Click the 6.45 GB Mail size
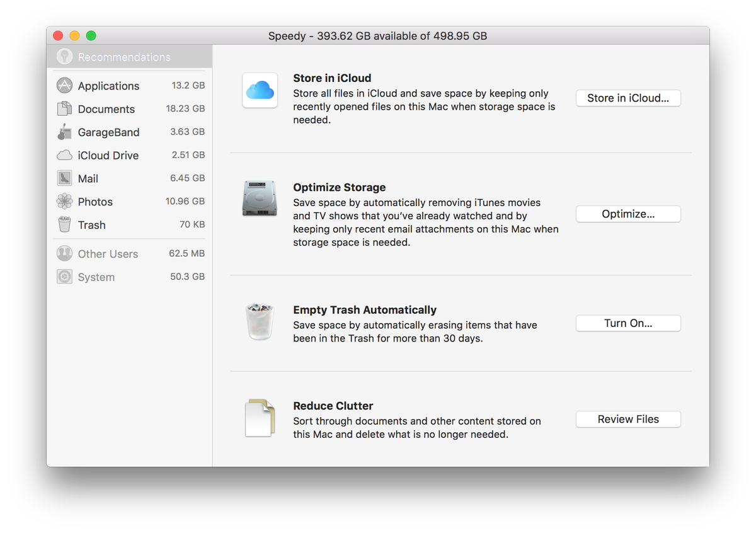The image size is (756, 533). pos(188,178)
